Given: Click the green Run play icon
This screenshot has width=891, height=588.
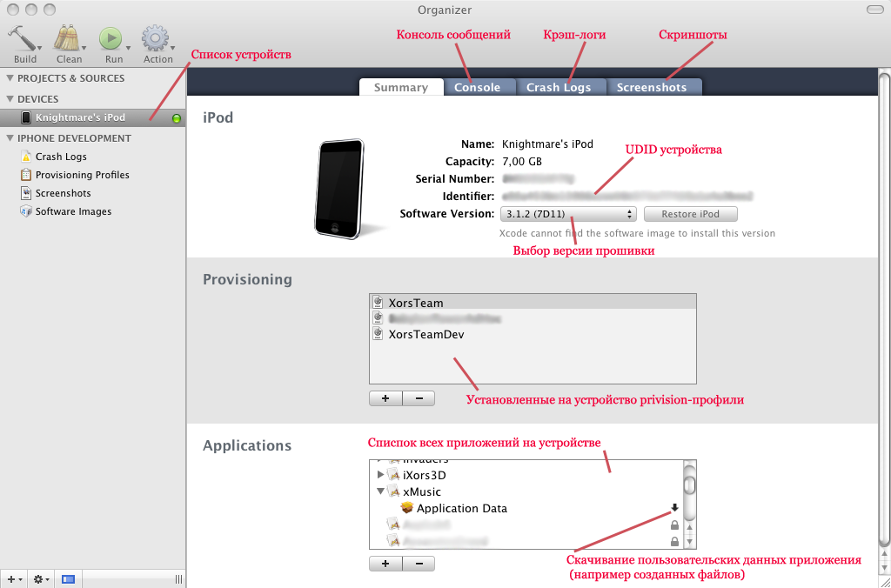Looking at the screenshot, I should tap(111, 39).
